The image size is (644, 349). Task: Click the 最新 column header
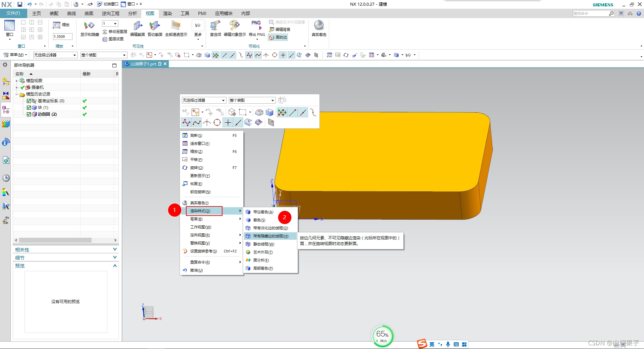click(98, 74)
